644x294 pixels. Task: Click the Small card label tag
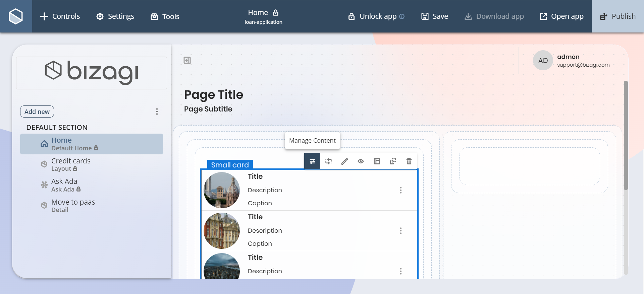pyautogui.click(x=230, y=165)
